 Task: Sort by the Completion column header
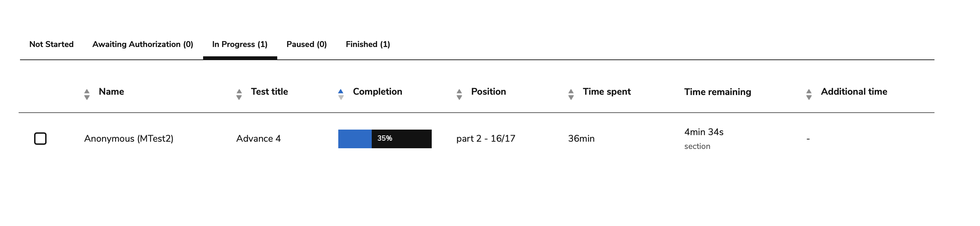[x=377, y=92]
